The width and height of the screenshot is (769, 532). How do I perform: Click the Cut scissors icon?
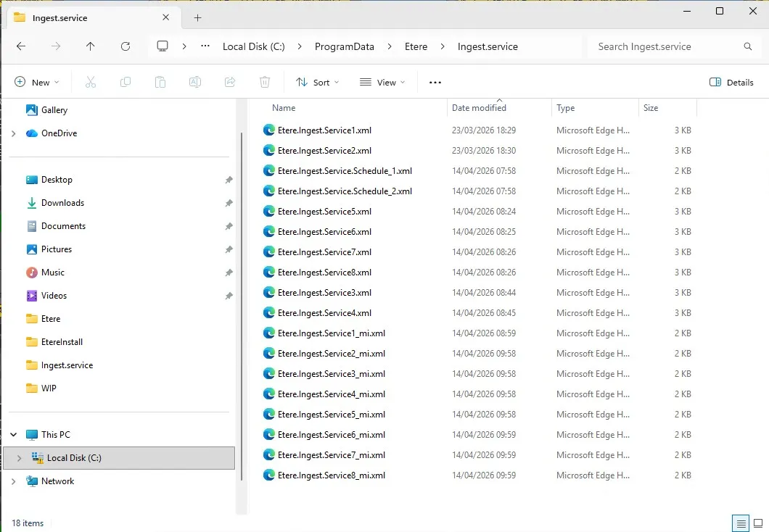pyautogui.click(x=91, y=83)
